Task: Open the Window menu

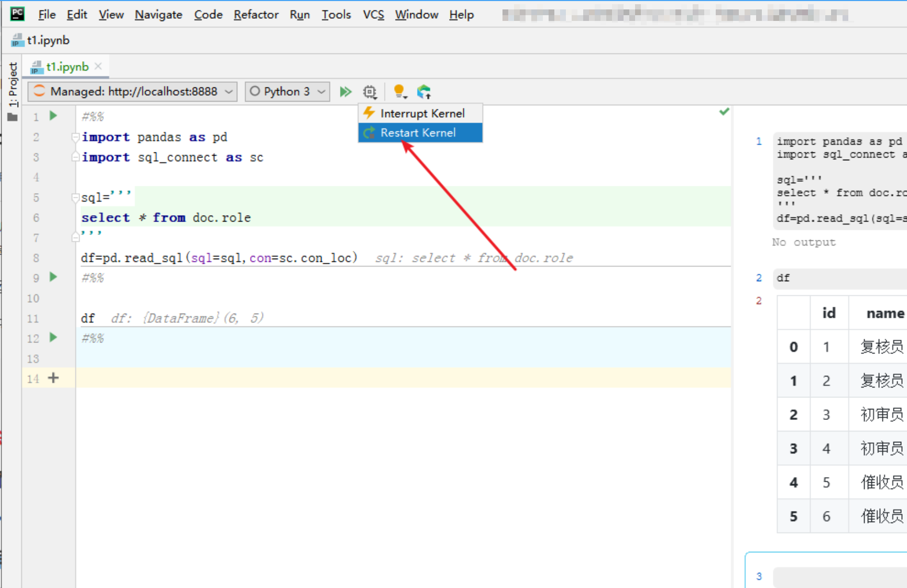Action: (x=417, y=15)
